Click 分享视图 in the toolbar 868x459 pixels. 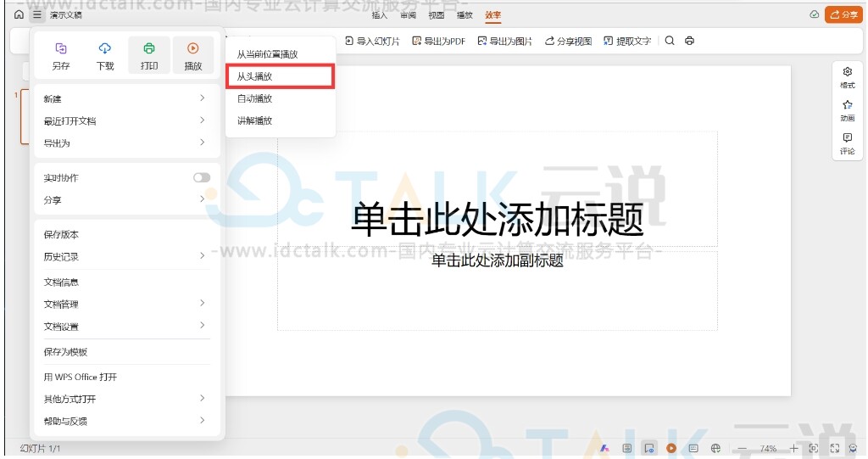click(x=568, y=41)
